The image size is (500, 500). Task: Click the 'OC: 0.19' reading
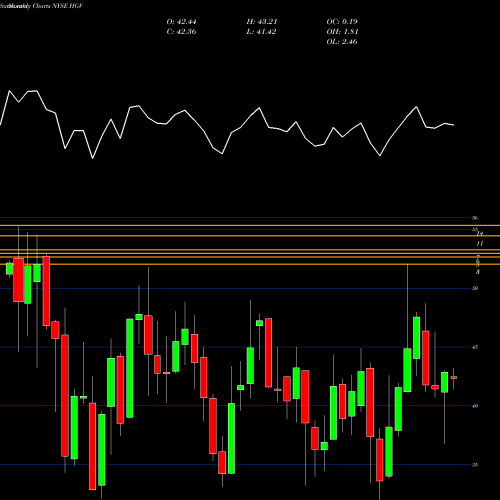[x=342, y=22]
